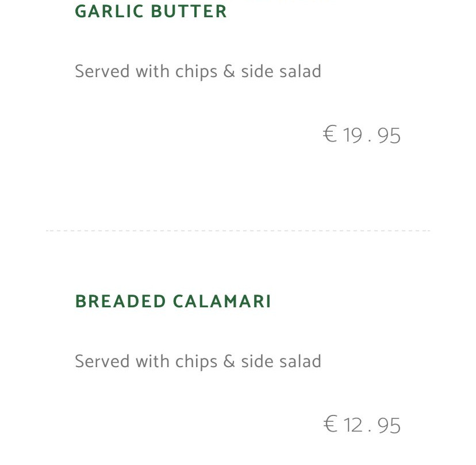Click the word BUTTER in the heading
This screenshot has width=476, height=465.
(x=189, y=12)
